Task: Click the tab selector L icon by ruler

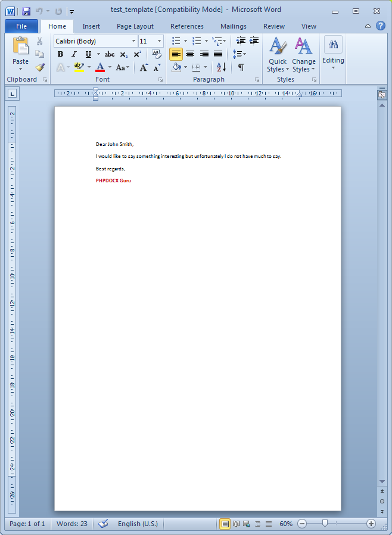Action: tap(13, 94)
